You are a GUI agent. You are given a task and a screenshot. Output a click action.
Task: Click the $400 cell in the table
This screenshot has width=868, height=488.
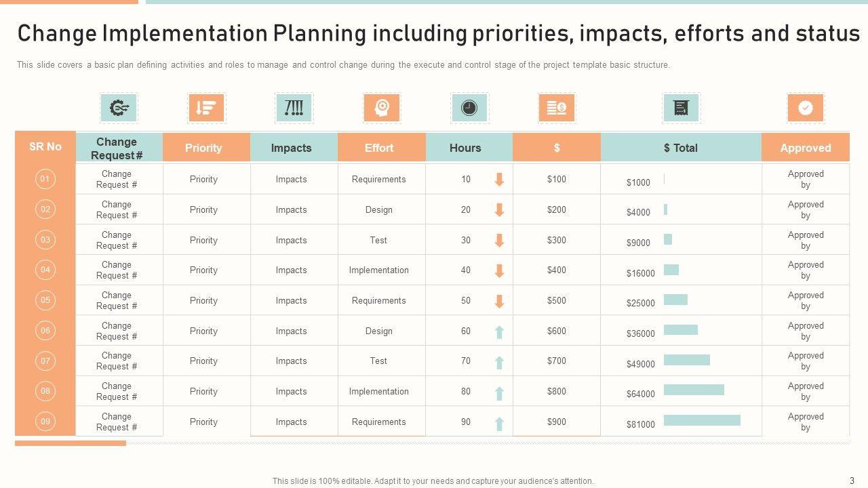click(557, 270)
